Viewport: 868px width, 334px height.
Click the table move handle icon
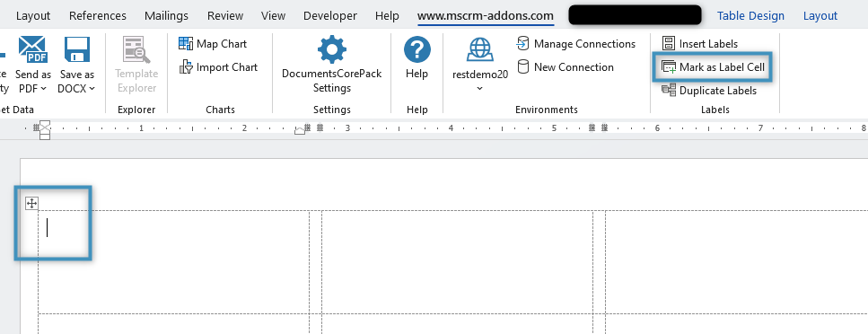(31, 203)
